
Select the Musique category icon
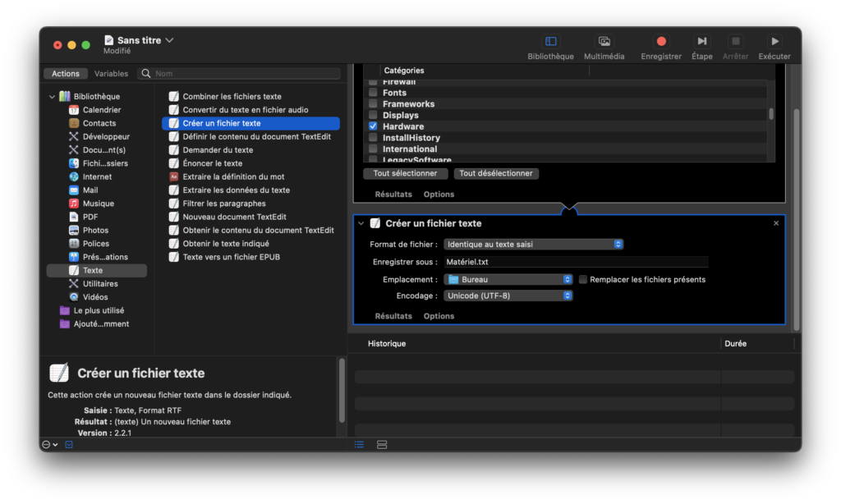(x=74, y=204)
